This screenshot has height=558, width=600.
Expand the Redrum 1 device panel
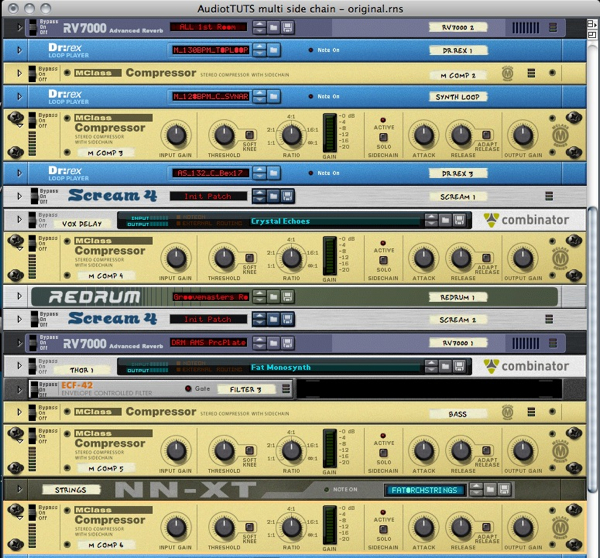(x=10, y=296)
